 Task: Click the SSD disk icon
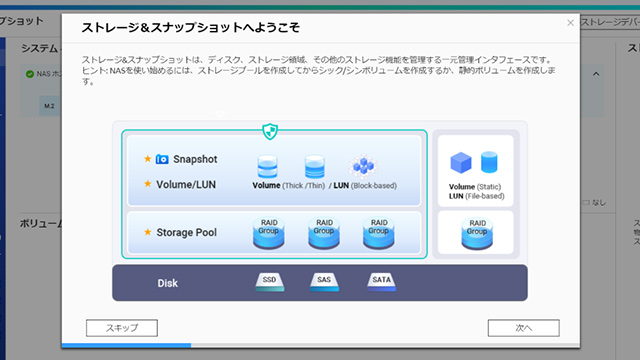pos(270,282)
